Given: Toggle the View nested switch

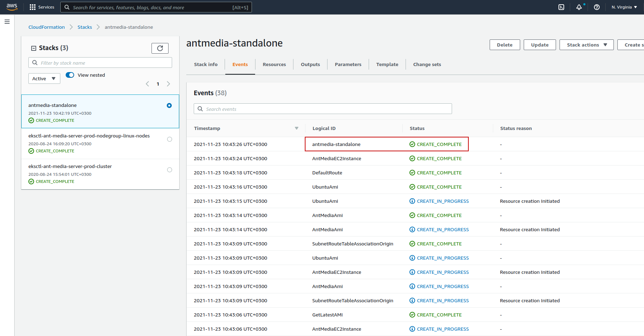Looking at the screenshot, I should [x=70, y=75].
